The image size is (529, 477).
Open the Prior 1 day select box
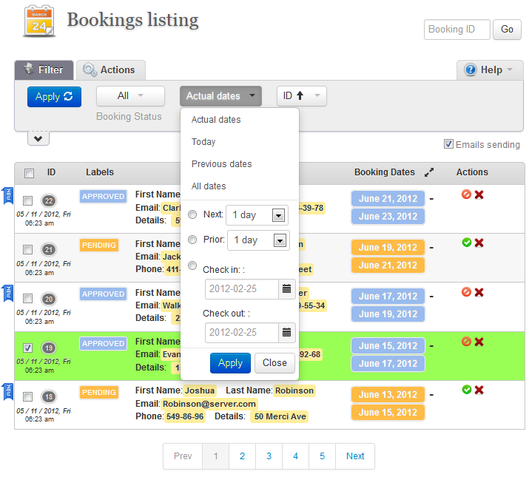[x=258, y=240]
